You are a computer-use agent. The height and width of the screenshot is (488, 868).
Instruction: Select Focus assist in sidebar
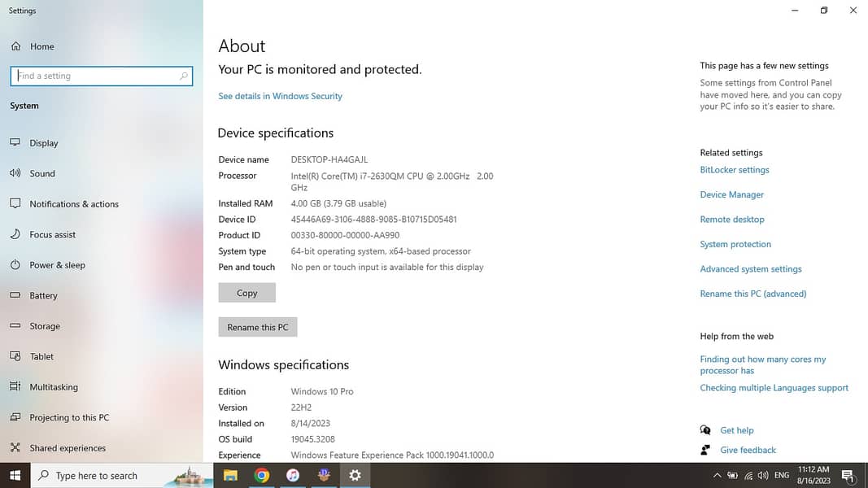[x=52, y=234]
